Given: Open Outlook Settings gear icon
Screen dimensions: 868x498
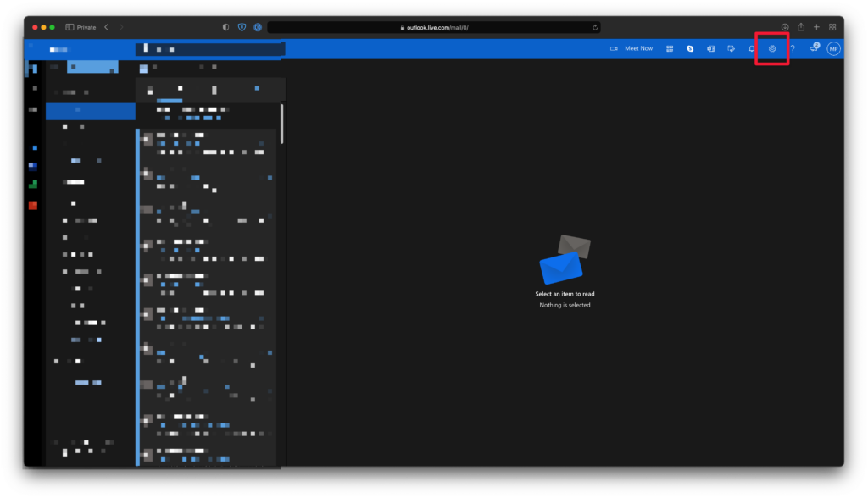Looking at the screenshot, I should pos(772,49).
